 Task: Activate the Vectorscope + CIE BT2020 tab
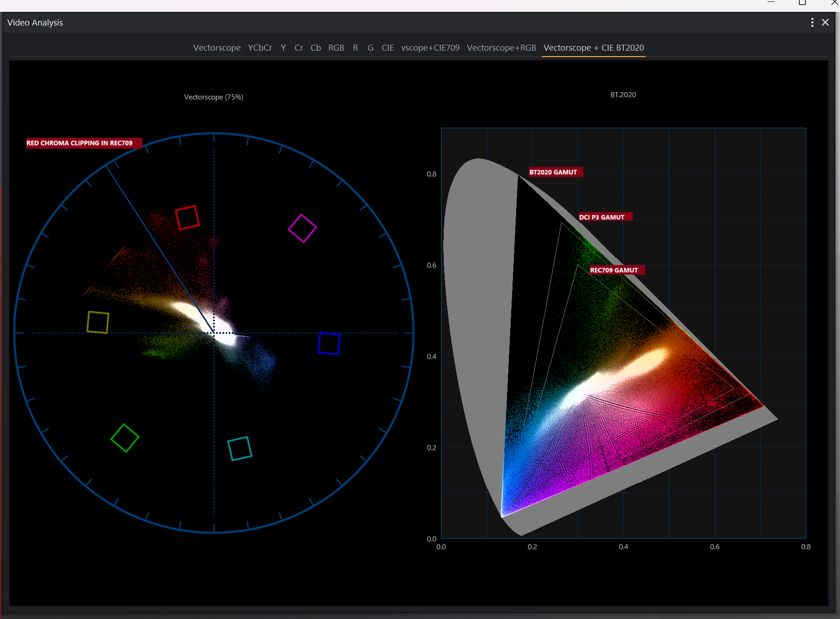593,48
